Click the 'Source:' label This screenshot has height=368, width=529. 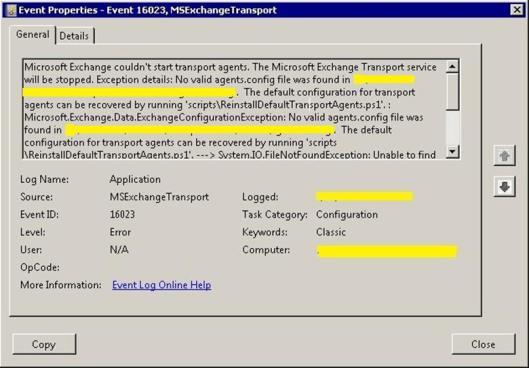coord(36,197)
